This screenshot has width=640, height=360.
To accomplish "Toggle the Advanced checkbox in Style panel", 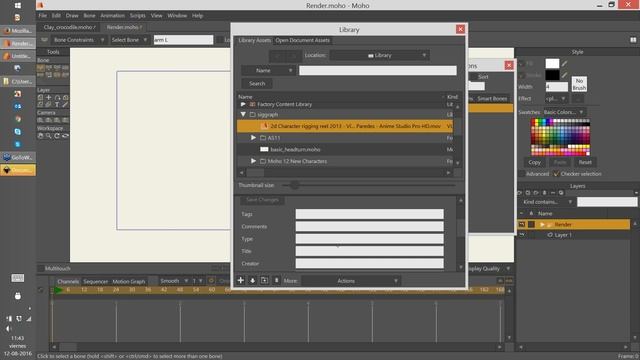I will [x=522, y=174].
